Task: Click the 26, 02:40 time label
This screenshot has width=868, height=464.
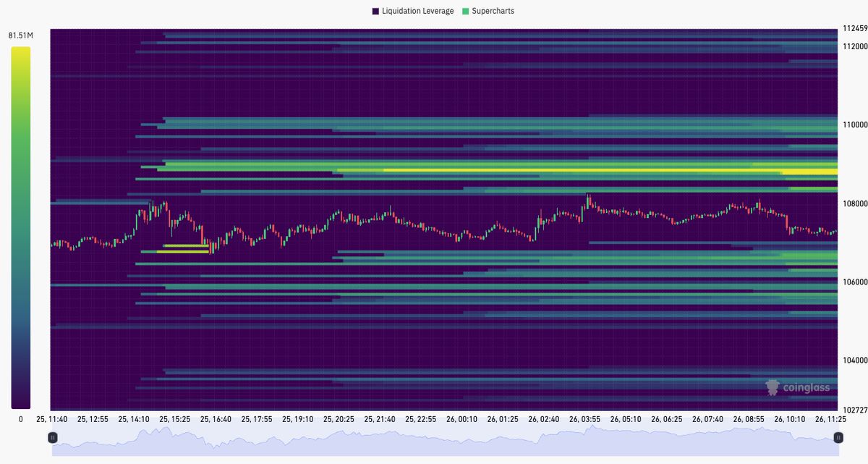Action: (544, 419)
